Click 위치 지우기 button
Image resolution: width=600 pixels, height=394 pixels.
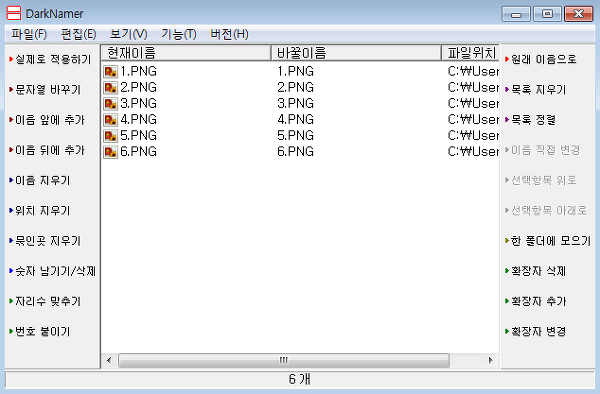[40, 210]
